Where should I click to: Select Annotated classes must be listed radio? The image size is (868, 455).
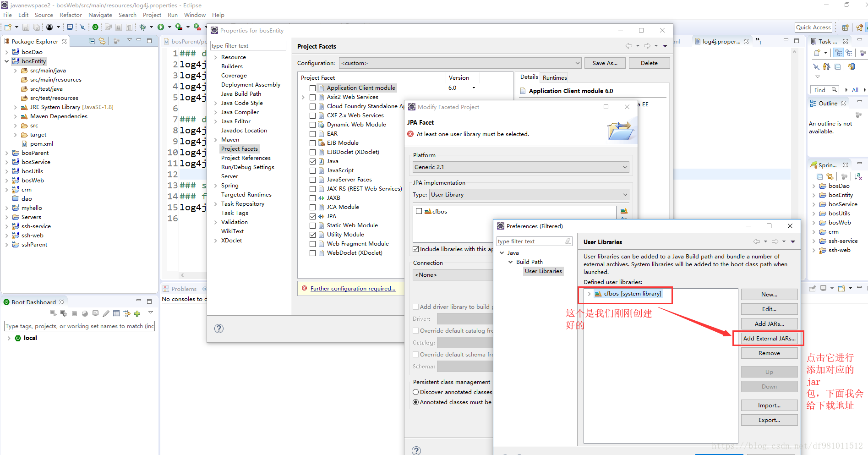(416, 402)
